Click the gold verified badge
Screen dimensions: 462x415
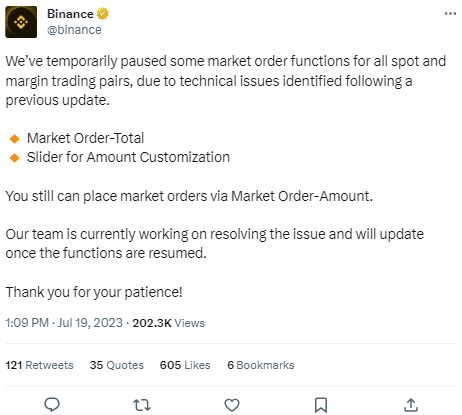click(x=103, y=14)
